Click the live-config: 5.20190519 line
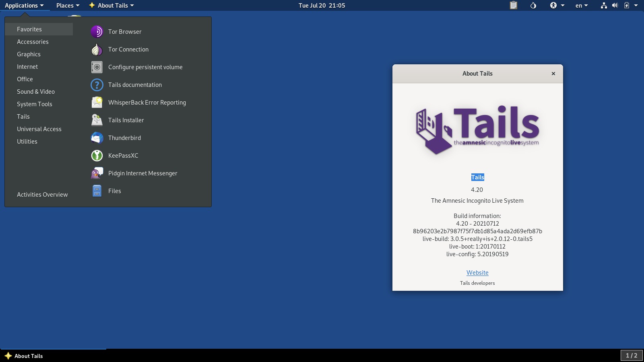Image resolution: width=644 pixels, height=362 pixels. tap(477, 254)
